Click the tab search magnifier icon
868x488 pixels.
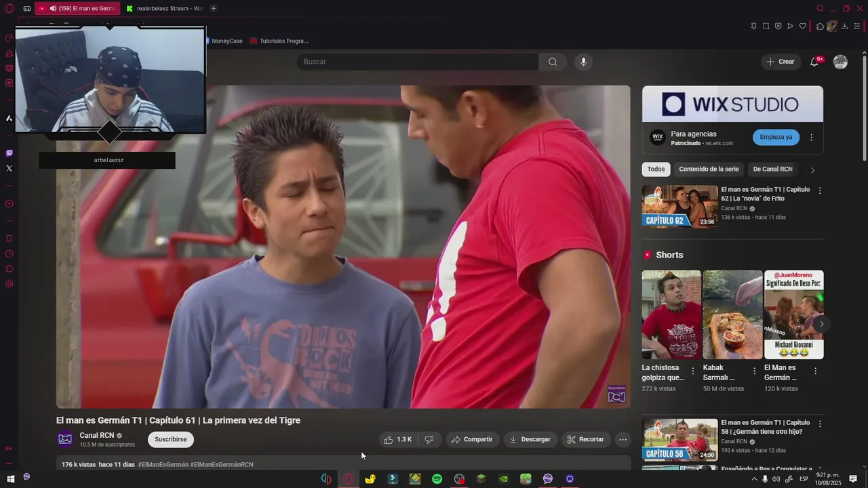[x=820, y=8]
